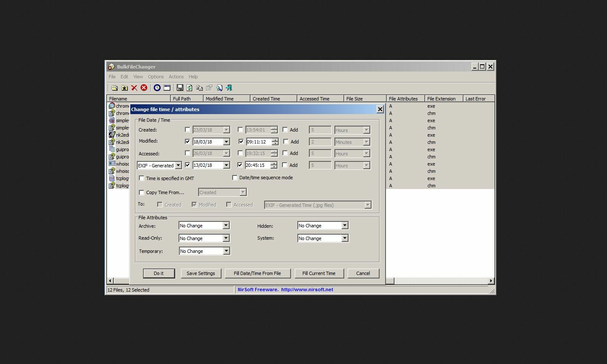Click the floppy disk save icon
607x364 pixels.
point(180,88)
